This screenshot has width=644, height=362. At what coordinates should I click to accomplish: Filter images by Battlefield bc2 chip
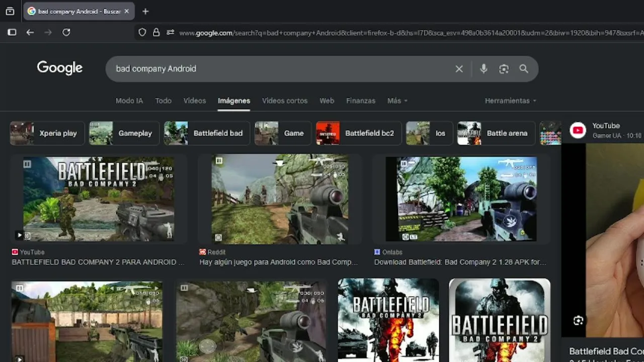359,133
